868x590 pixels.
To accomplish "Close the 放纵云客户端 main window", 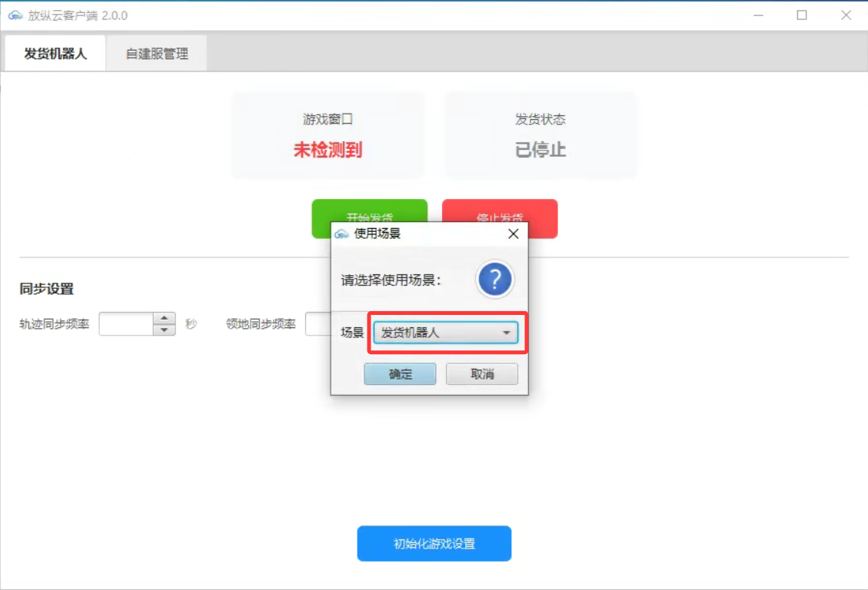I will point(846,15).
